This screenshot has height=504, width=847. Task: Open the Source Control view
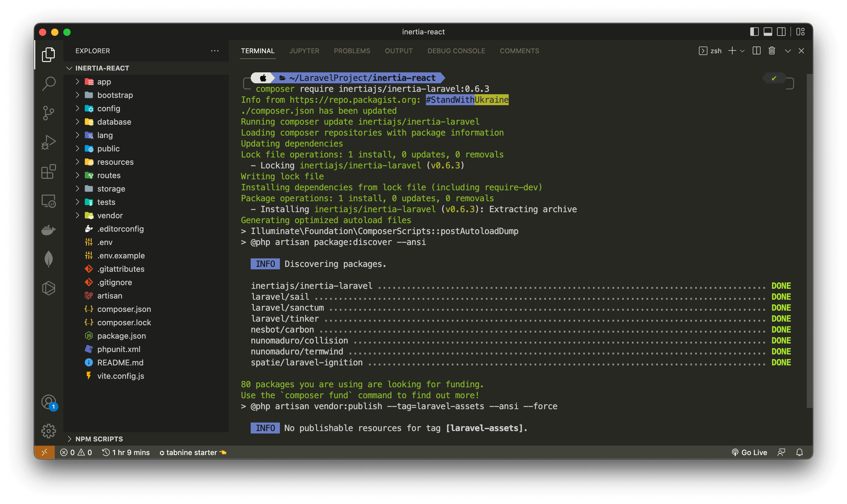click(49, 113)
